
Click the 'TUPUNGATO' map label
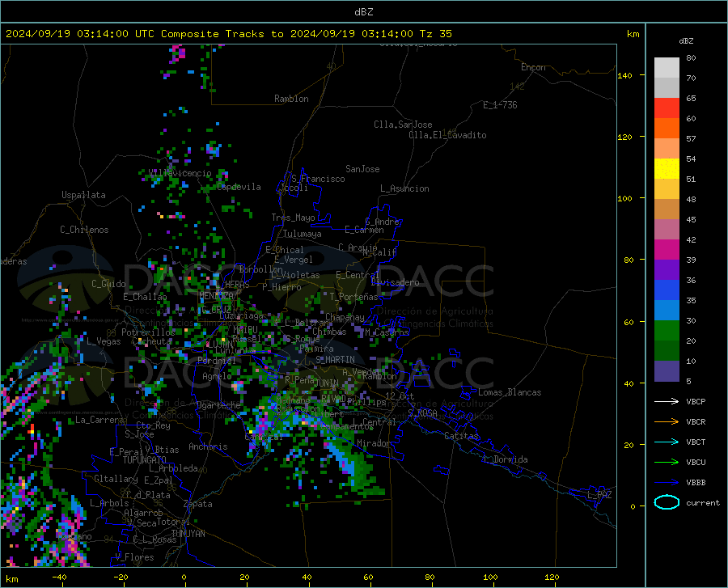[145, 460]
